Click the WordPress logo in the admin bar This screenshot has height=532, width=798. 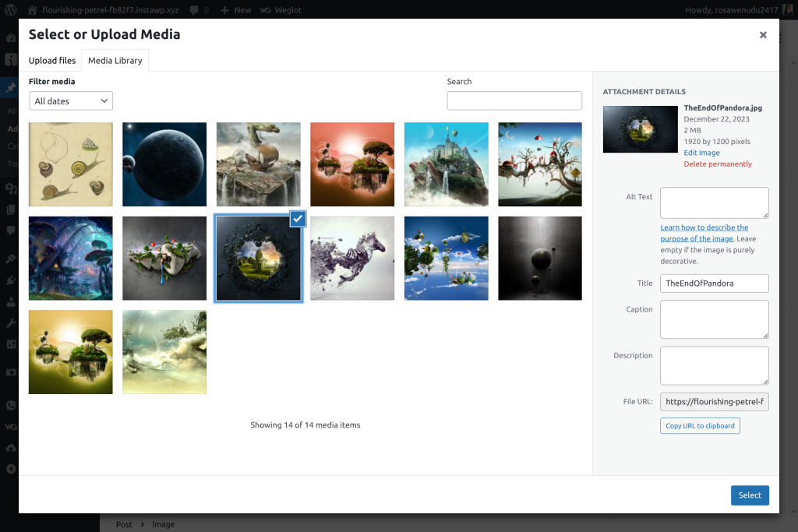pos(9,9)
